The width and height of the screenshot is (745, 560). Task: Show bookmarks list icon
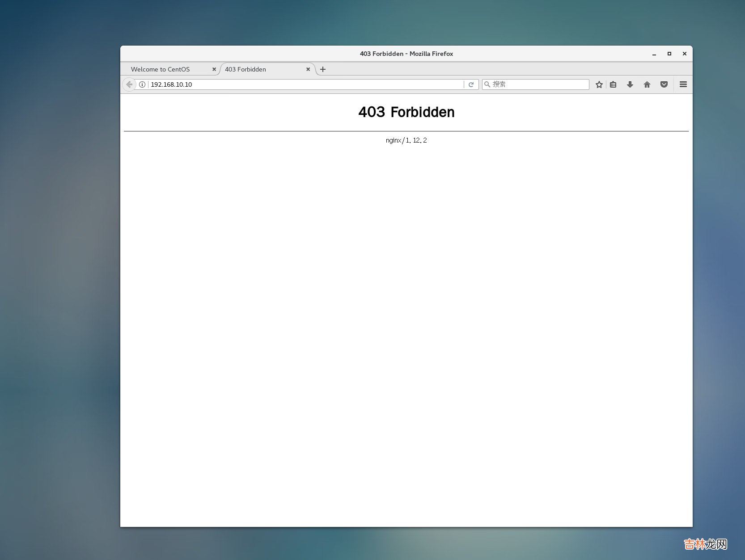click(613, 84)
